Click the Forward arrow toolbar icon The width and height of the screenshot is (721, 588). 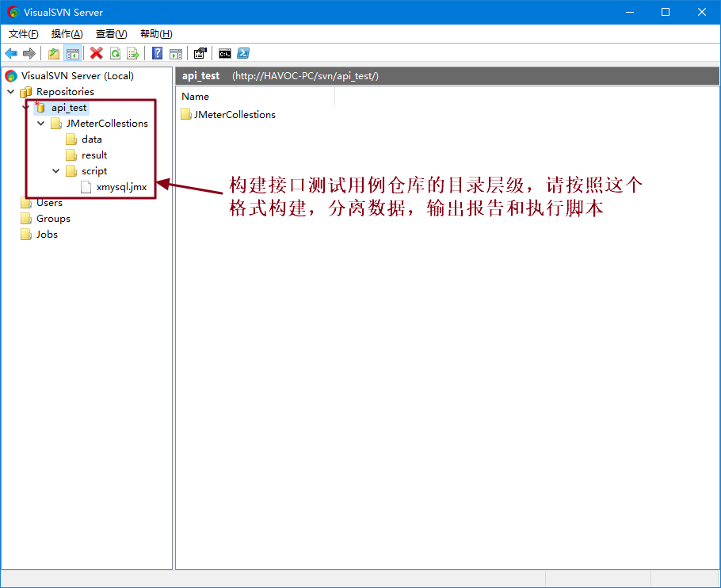click(29, 53)
